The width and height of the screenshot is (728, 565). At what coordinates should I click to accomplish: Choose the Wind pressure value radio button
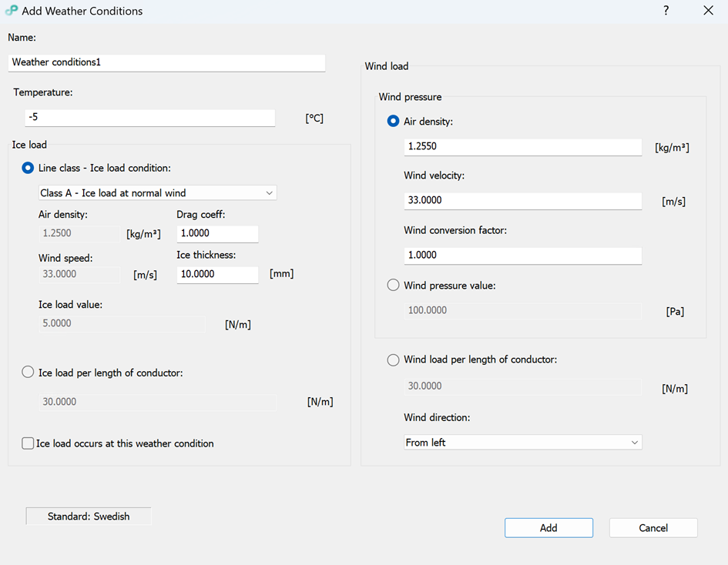click(x=394, y=285)
